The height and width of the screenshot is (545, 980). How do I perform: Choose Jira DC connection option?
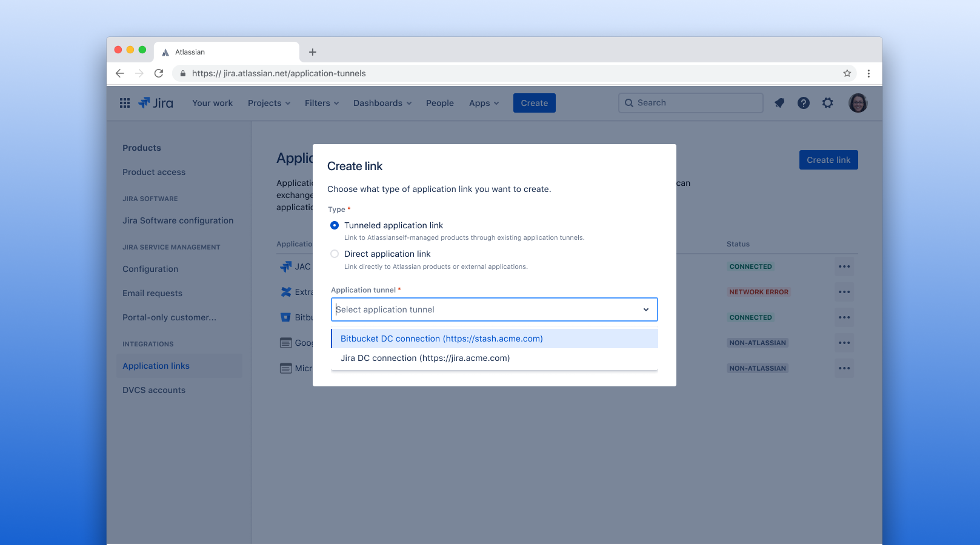(495, 358)
